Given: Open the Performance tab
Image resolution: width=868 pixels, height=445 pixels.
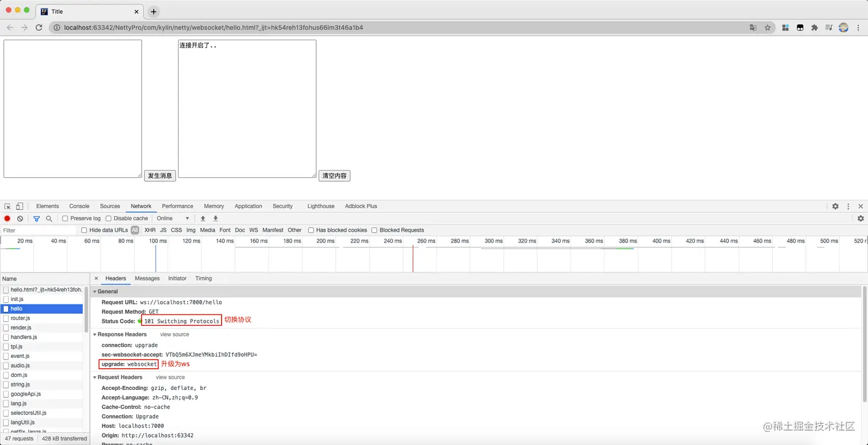Looking at the screenshot, I should point(177,206).
